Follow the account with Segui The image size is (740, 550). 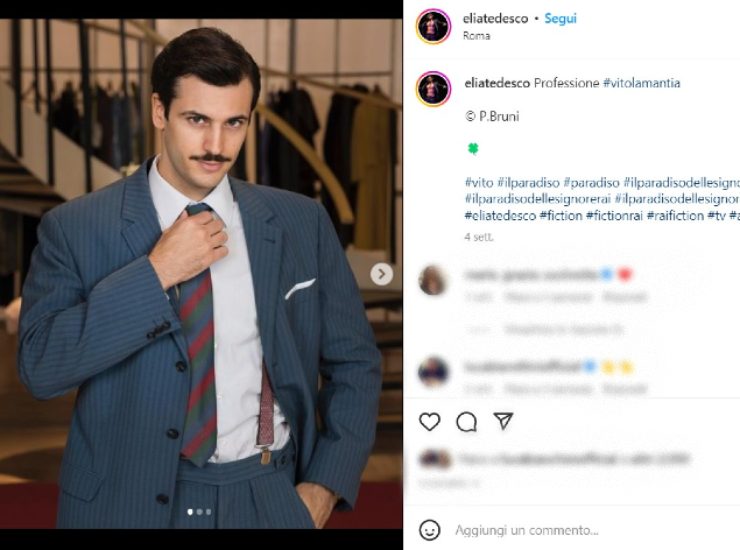560,19
